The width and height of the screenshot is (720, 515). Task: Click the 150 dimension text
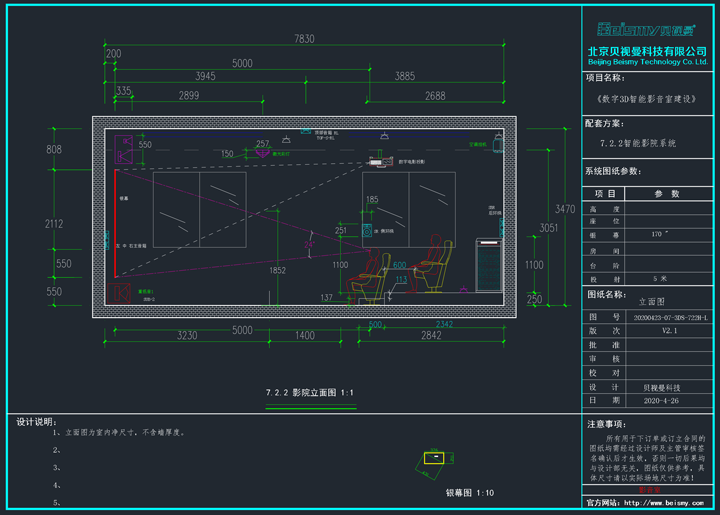[227, 153]
